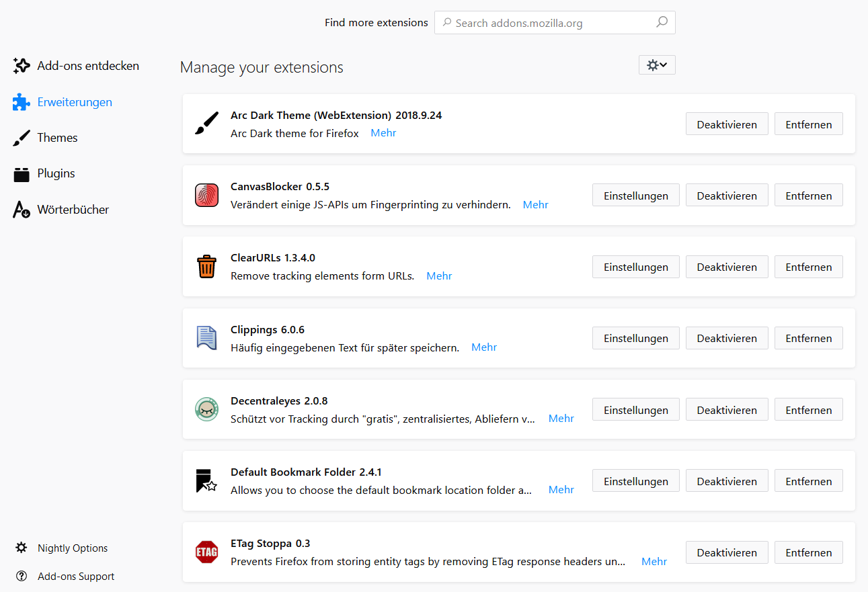Image resolution: width=868 pixels, height=592 pixels.
Task: Deactivate ETag Stoppa extension
Action: click(x=727, y=552)
